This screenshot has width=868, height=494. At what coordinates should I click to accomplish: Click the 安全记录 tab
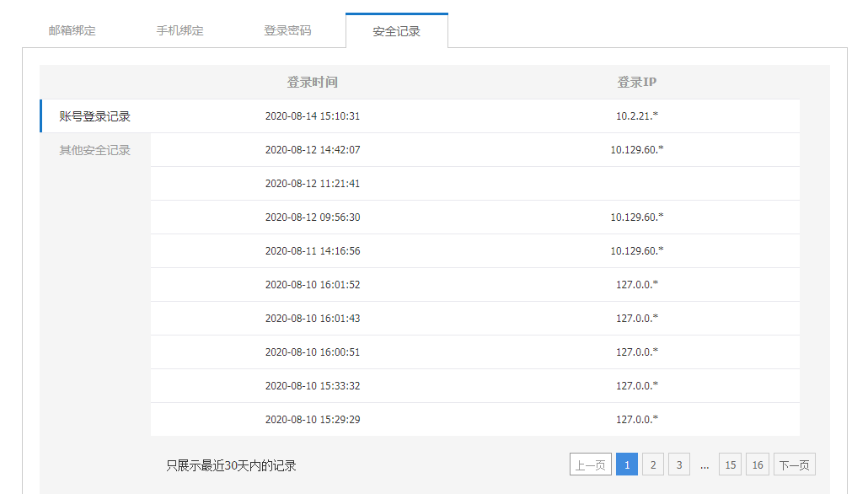coord(396,31)
